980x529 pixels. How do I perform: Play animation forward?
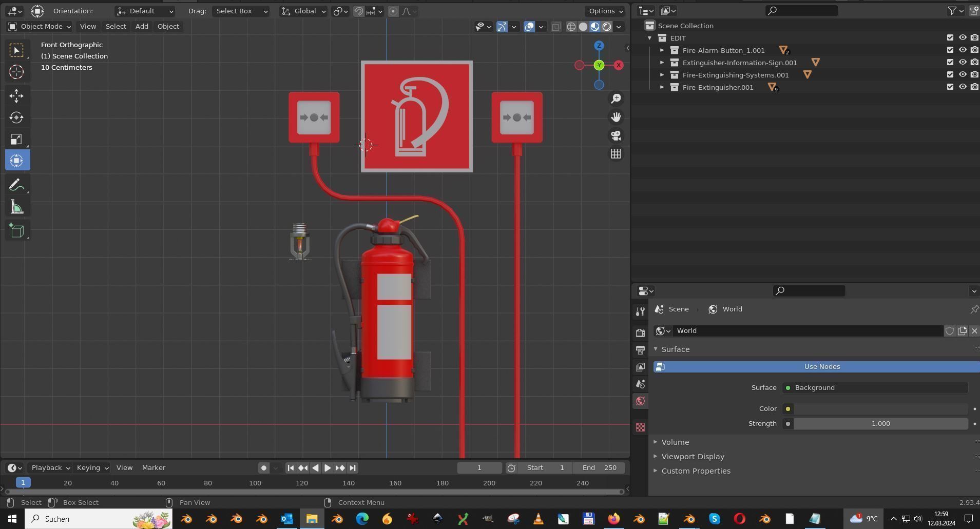(328, 468)
